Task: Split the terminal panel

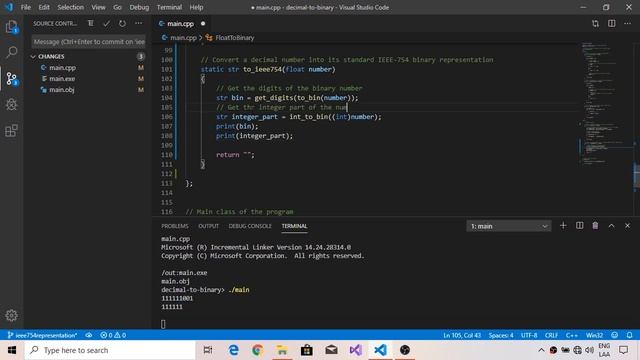Action: 579,226
